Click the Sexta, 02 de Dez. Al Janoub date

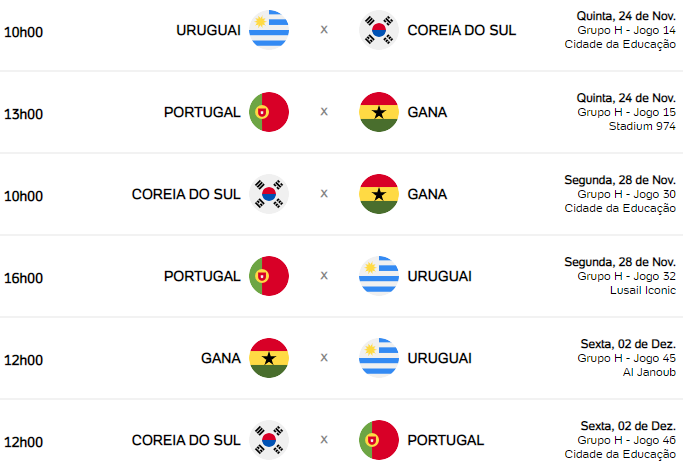(x=628, y=344)
